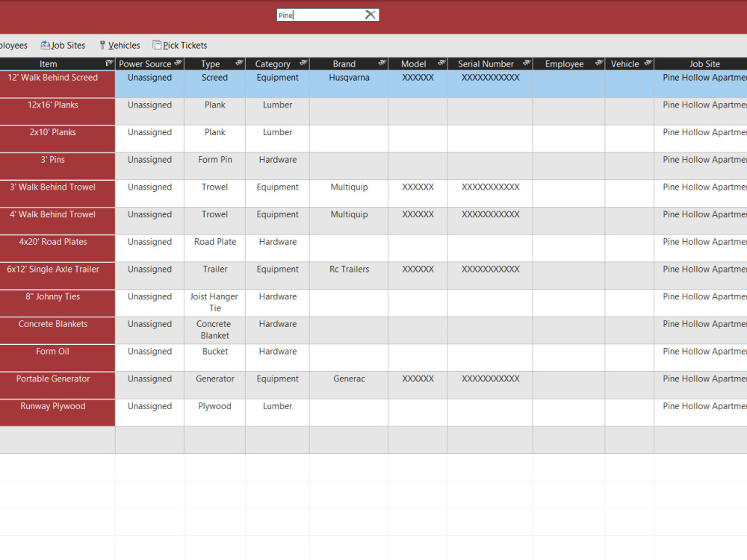The width and height of the screenshot is (747, 560).
Task: Click the Trailer type cell
Action: [x=215, y=276]
